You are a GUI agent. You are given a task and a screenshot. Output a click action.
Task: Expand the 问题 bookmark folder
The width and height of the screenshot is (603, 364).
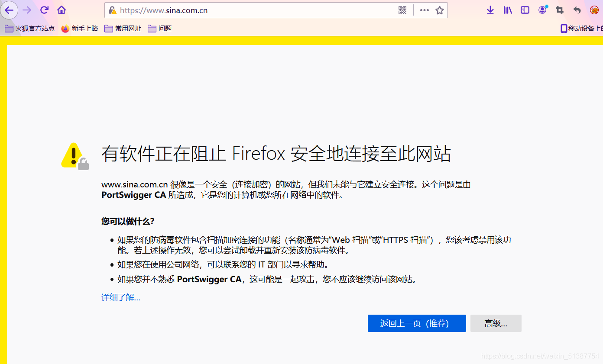[x=160, y=29]
